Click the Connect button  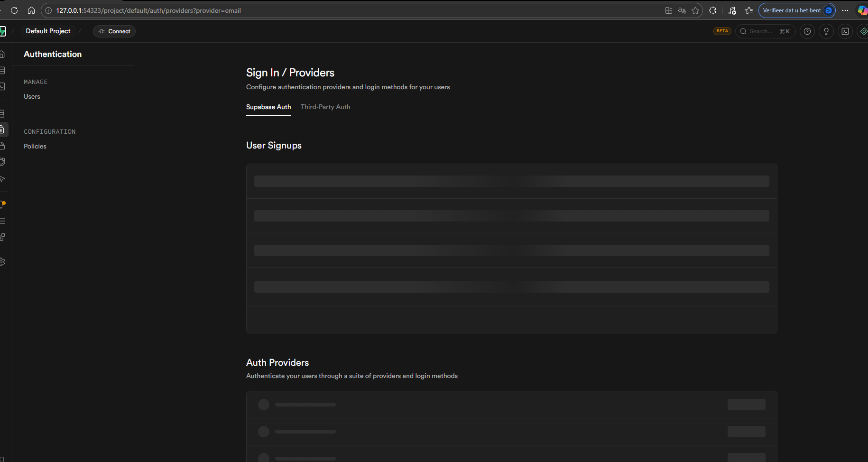tap(114, 31)
